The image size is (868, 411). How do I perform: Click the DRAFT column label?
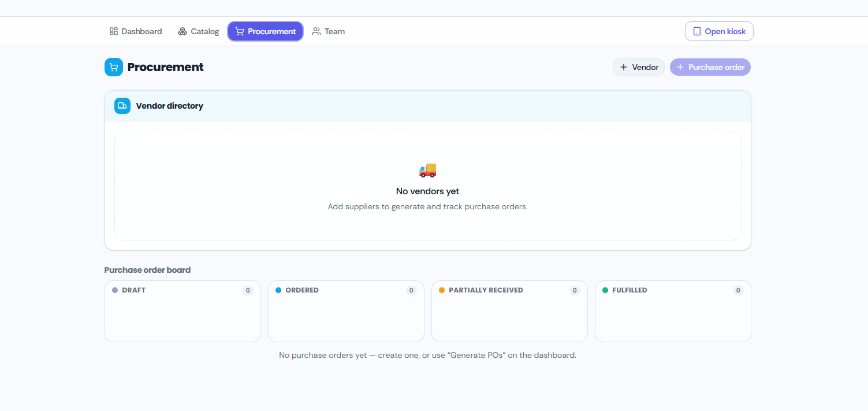coord(134,290)
